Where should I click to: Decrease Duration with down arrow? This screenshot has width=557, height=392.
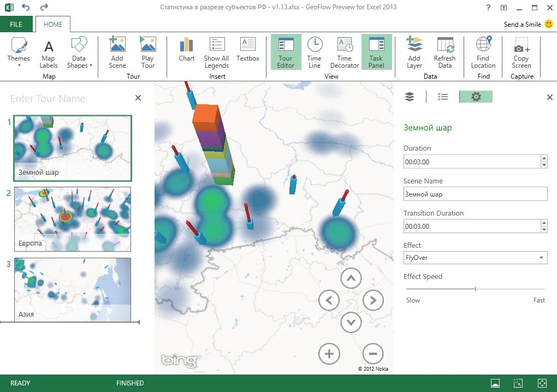[x=544, y=165]
